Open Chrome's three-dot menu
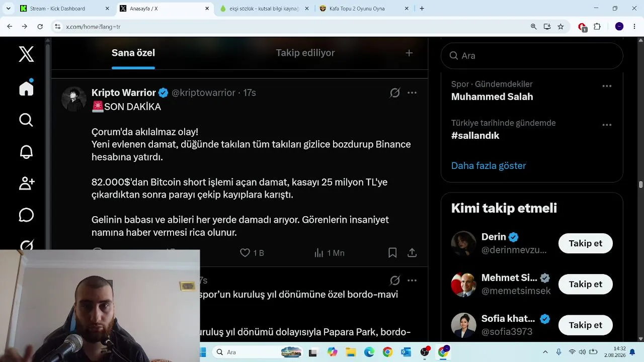Viewport: 644px width, 362px height. pos(634,27)
